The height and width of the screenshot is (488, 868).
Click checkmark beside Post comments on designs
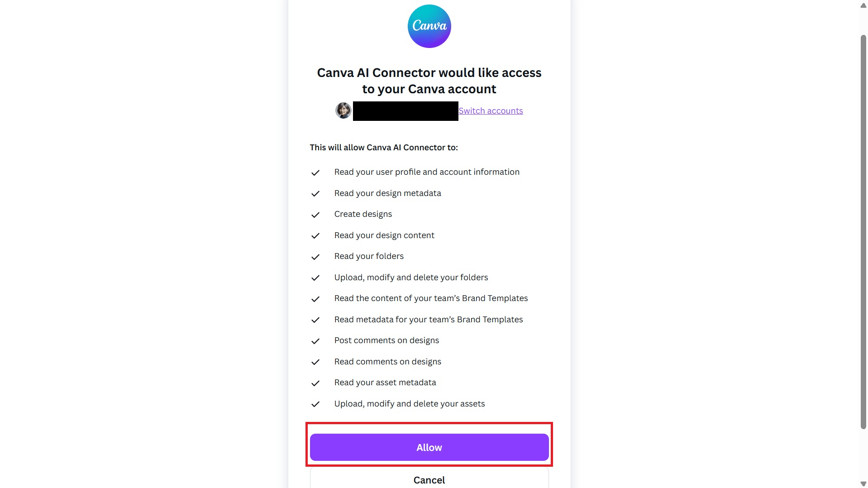coord(315,341)
